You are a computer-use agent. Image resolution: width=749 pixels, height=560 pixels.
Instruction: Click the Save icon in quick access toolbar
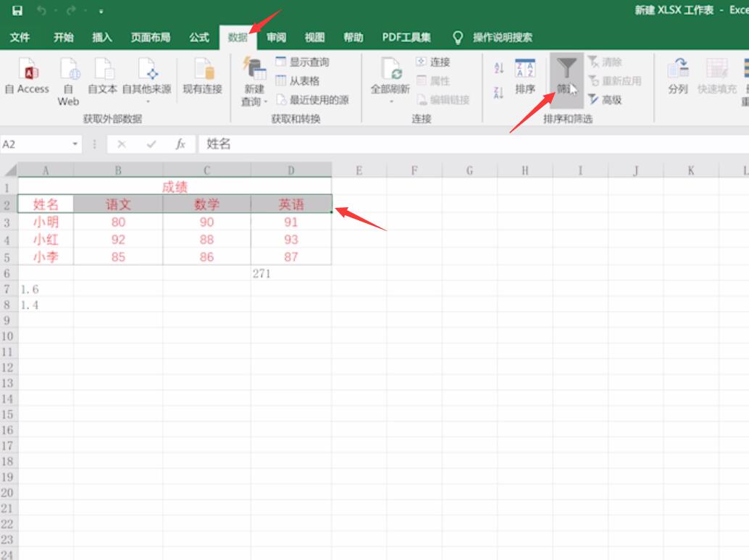click(x=17, y=11)
